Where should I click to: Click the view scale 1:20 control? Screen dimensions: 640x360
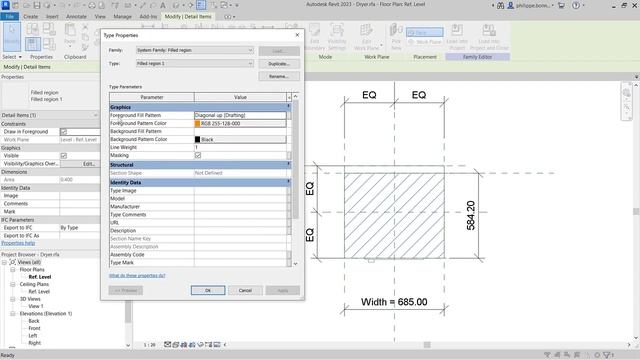click(x=150, y=345)
